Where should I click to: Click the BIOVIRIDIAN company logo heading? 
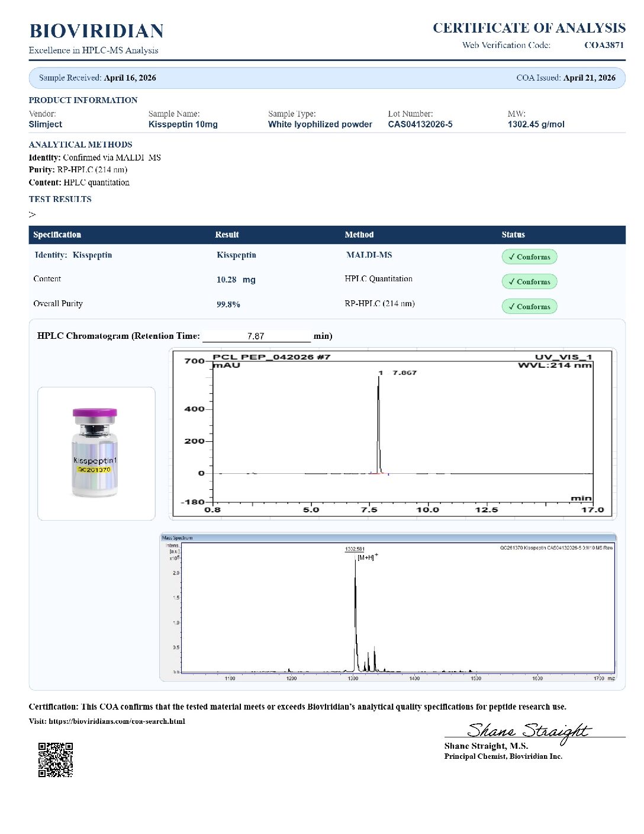96,31
